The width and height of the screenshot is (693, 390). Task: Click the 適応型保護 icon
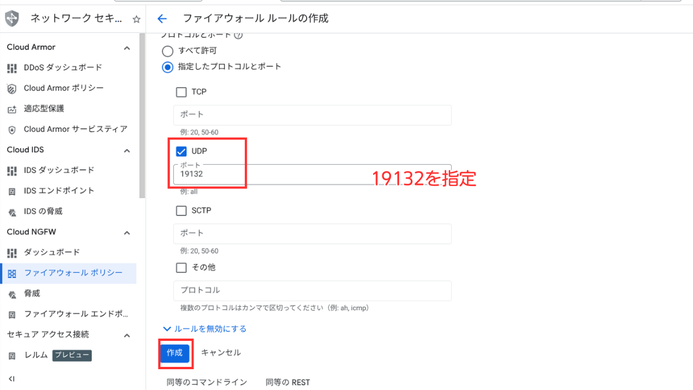(12, 109)
